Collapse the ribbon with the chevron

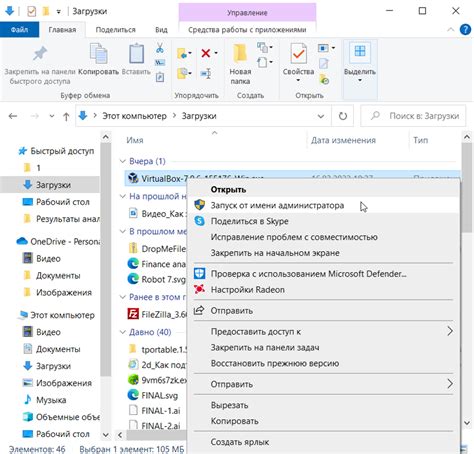coord(451,30)
